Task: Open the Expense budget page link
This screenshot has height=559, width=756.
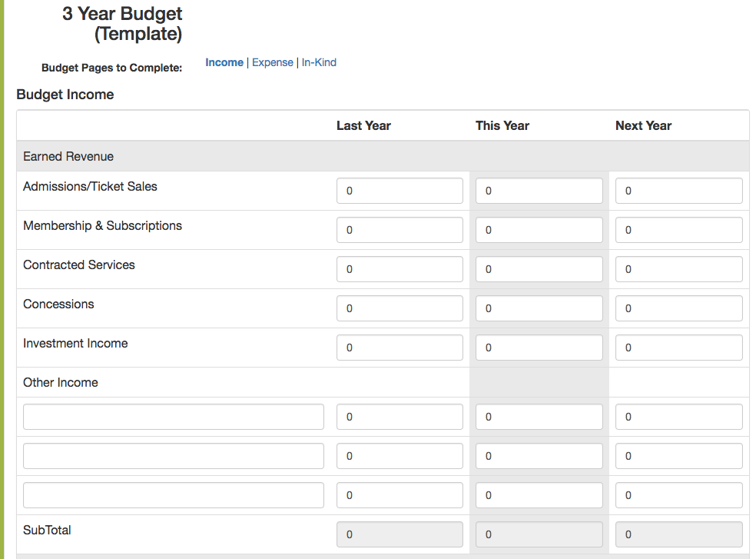Action: tap(273, 62)
